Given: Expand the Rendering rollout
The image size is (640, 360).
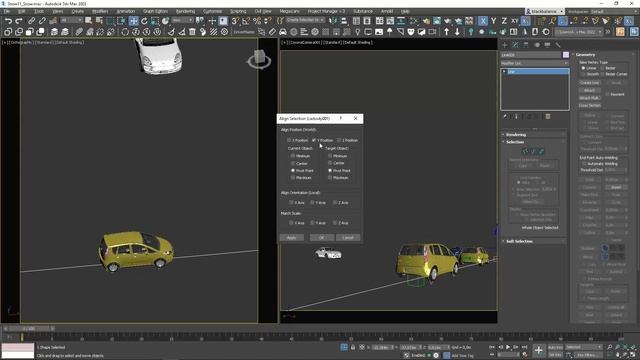Looking at the screenshot, I should (x=533, y=135).
